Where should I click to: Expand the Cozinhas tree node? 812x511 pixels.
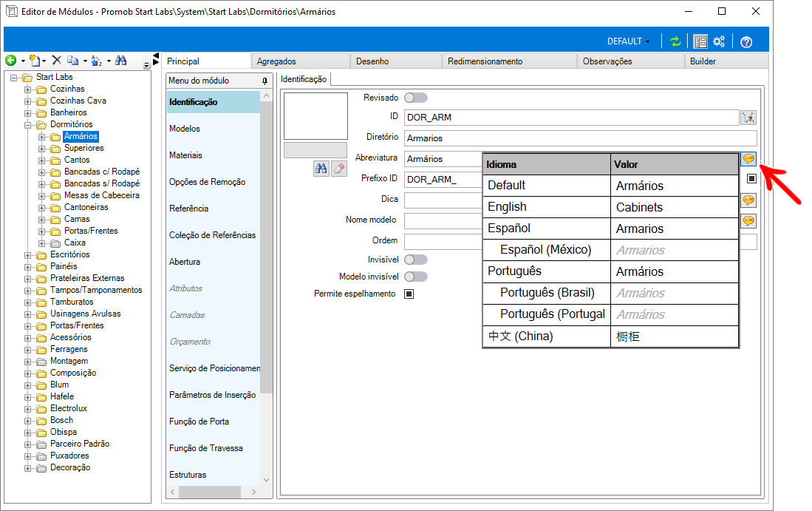click(x=27, y=89)
